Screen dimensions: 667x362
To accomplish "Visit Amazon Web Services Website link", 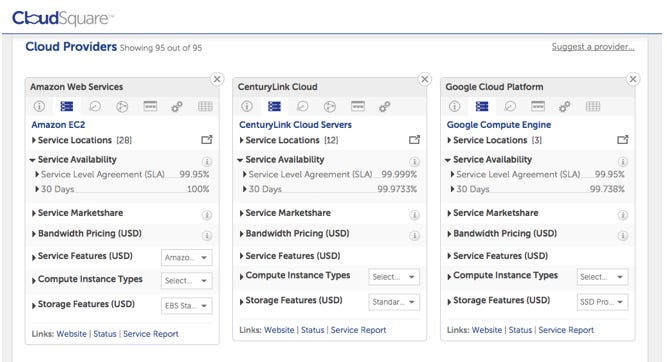I will [71, 334].
